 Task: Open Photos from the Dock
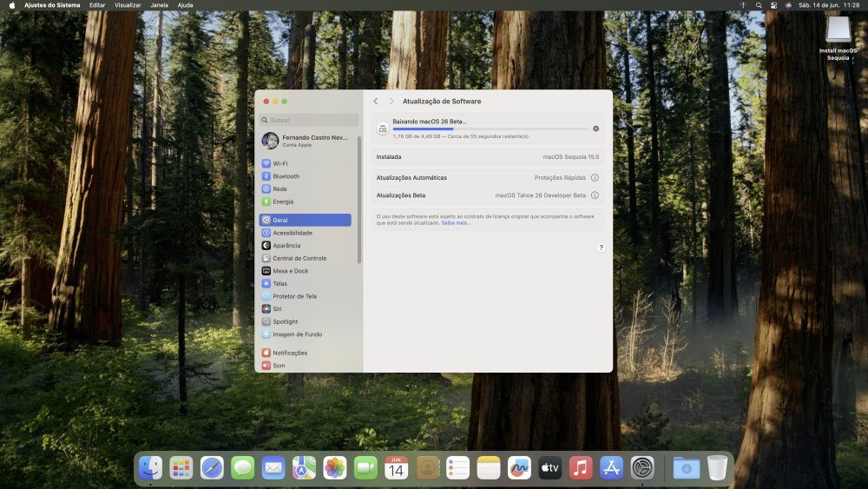[x=335, y=468]
